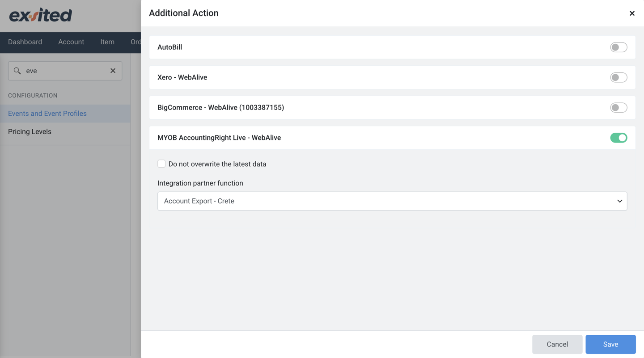
Task: Turn on Xero - WebAlive switch
Action: tap(619, 77)
